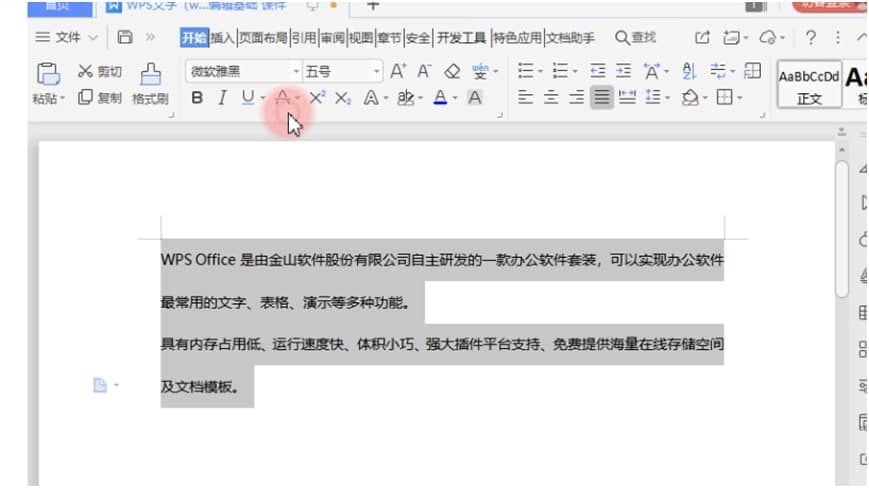Click the help question mark icon
The width and height of the screenshot is (869, 488).
pos(811,38)
